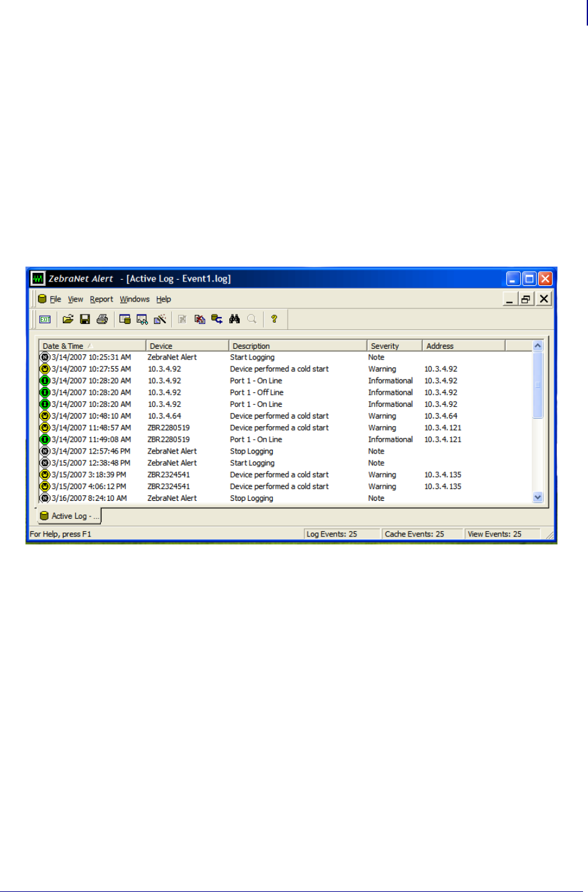Click the log window with database icon
This screenshot has width=588, height=892.
tap(125, 319)
